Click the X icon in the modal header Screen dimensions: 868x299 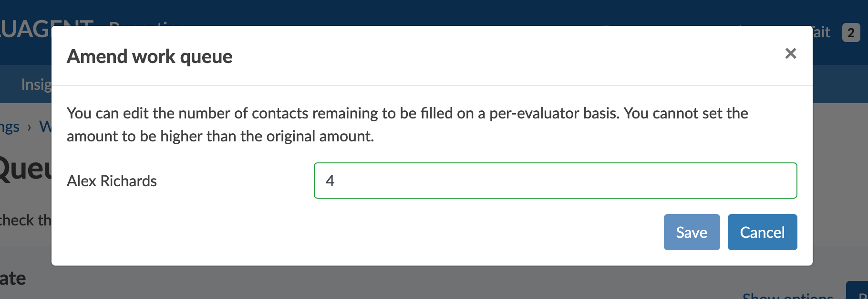(790, 53)
